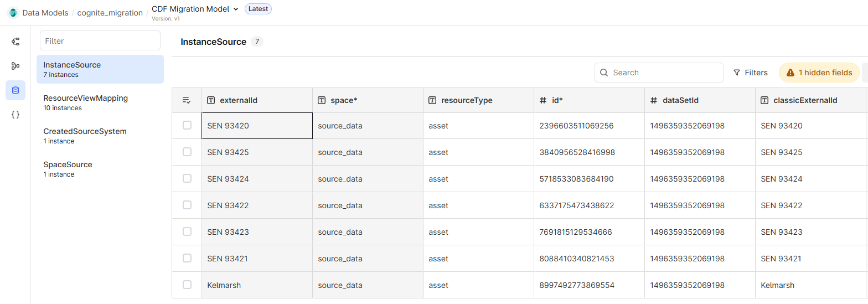Select the externalId cell SEN 93420
Screen dimensions: 868x304
coord(257,126)
